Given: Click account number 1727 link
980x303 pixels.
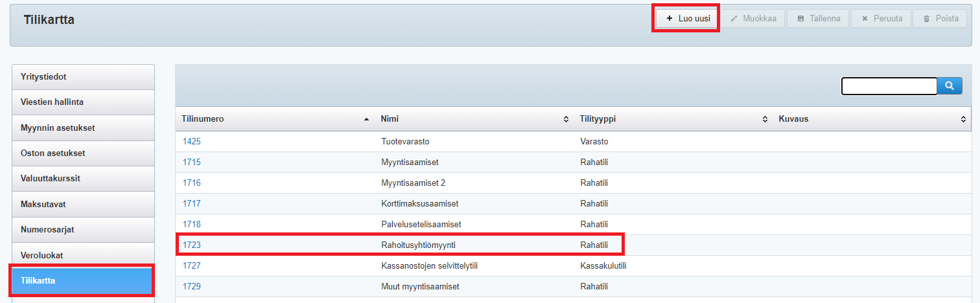Looking at the screenshot, I should pos(192,265).
